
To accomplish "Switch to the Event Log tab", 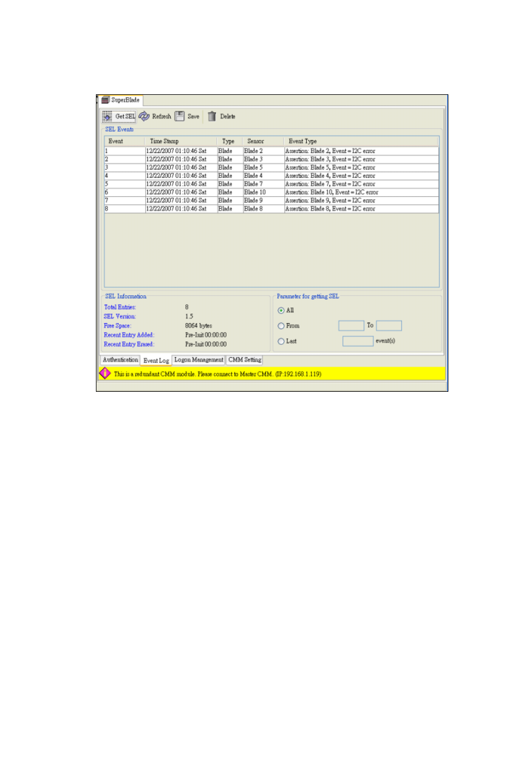I will click(x=156, y=361).
